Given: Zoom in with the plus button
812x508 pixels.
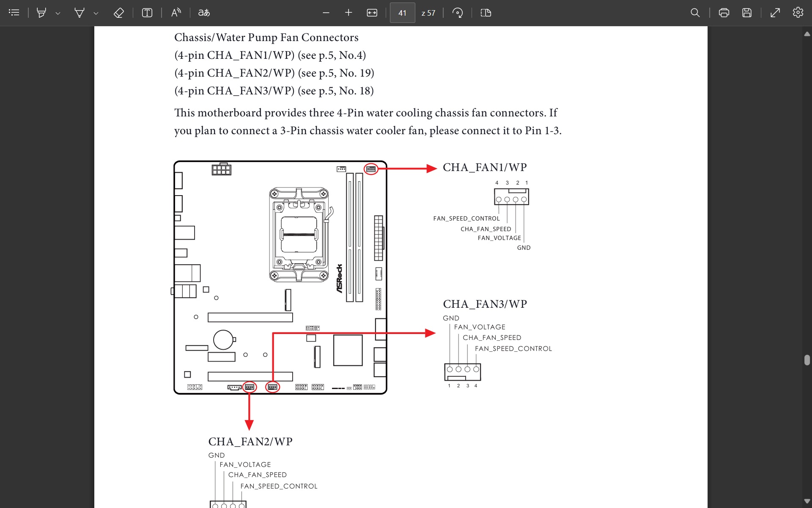Looking at the screenshot, I should click(x=348, y=13).
